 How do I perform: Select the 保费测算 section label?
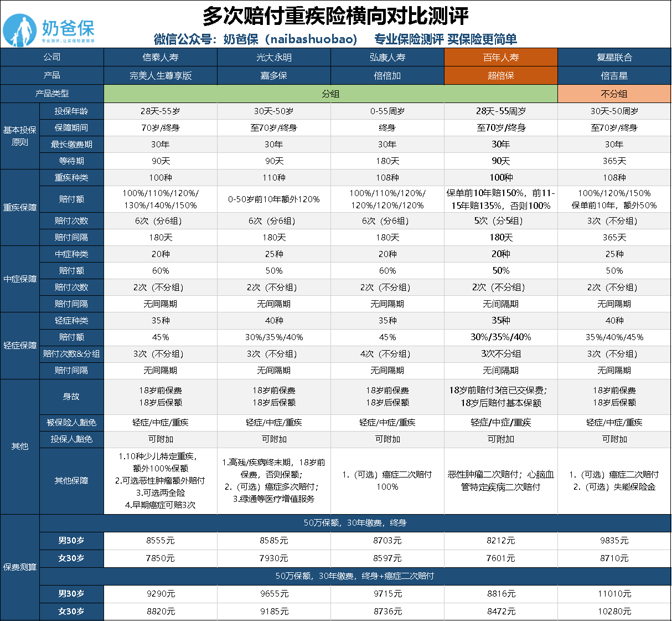click(x=20, y=567)
